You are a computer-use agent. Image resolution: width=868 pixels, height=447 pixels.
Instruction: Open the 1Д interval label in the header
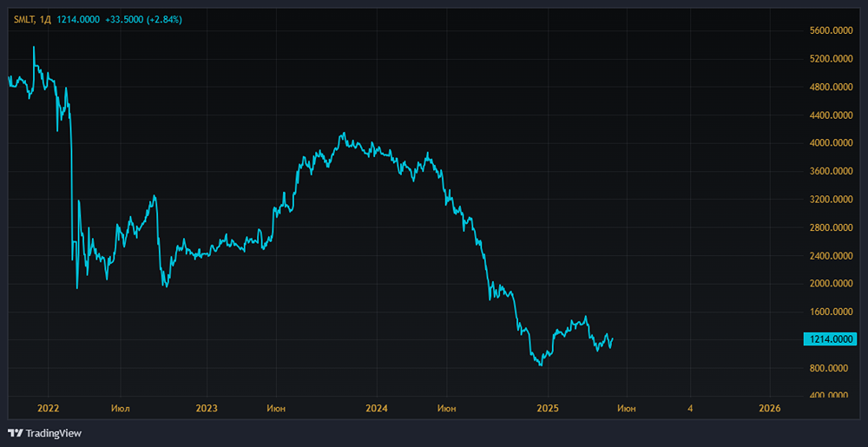click(x=44, y=20)
